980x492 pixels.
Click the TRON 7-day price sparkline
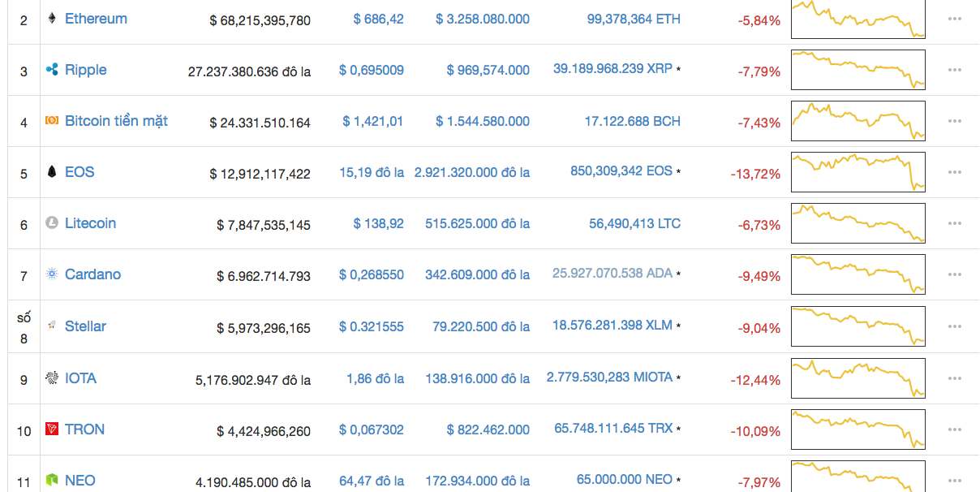coord(857,429)
